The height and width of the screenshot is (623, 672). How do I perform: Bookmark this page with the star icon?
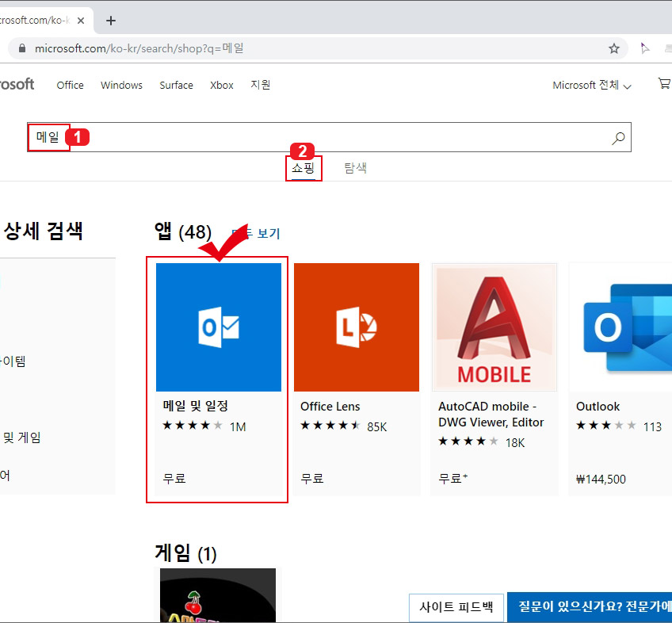click(613, 48)
